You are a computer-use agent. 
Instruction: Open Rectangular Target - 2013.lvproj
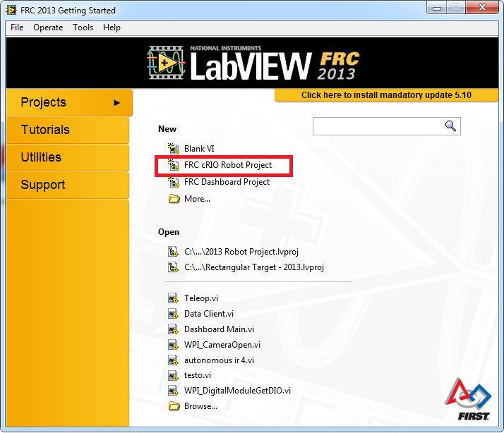tap(254, 267)
